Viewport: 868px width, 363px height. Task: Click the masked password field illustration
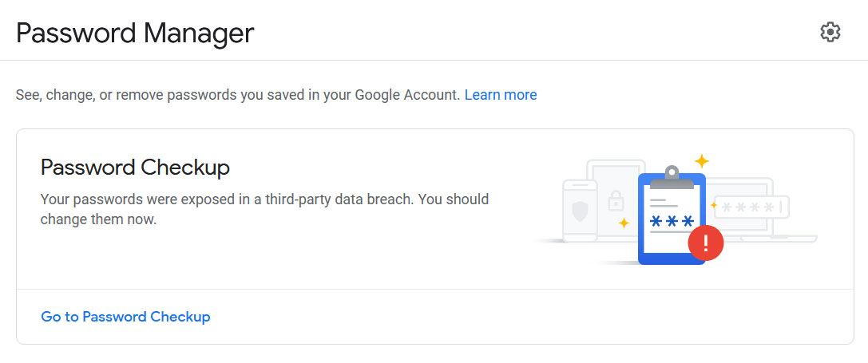pyautogui.click(x=751, y=207)
